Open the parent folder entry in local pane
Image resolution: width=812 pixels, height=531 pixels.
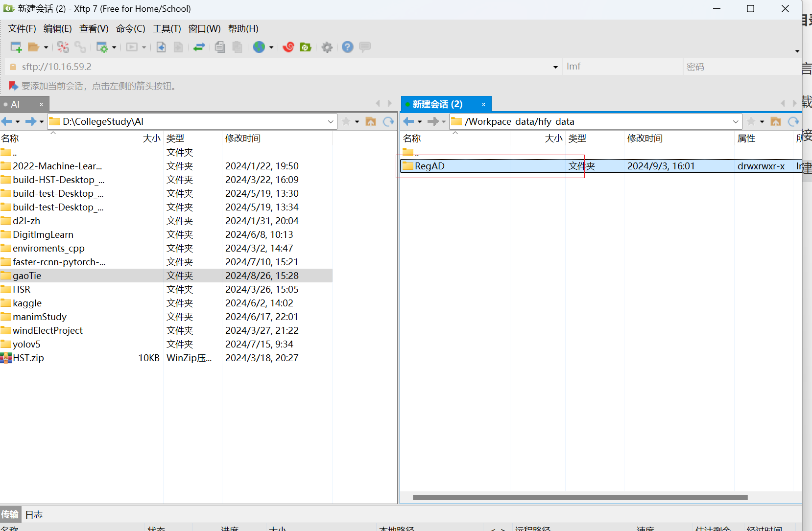click(166, 152)
